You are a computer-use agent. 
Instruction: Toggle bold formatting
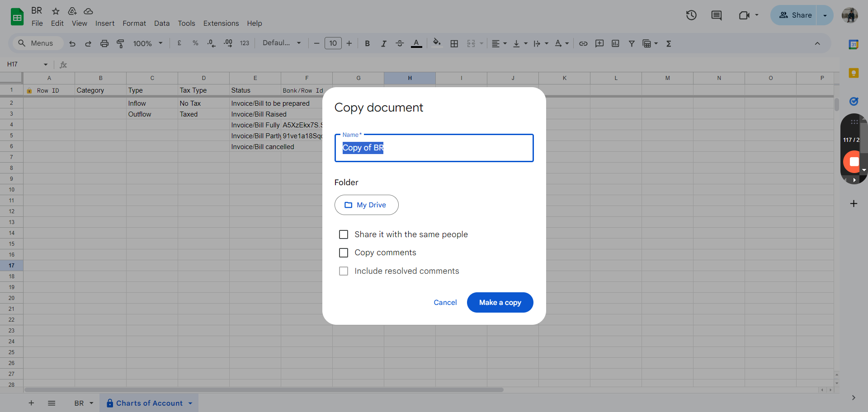(x=367, y=43)
